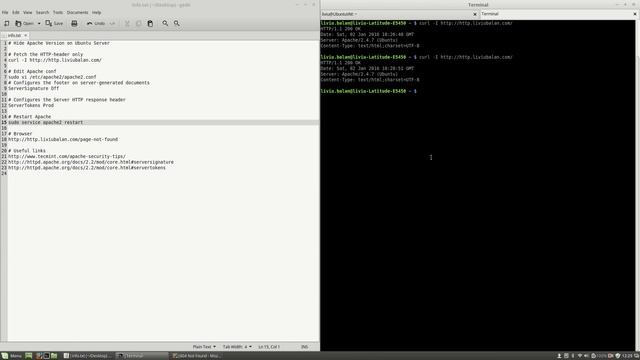Create a new document in gedit toolbar

click(7, 24)
